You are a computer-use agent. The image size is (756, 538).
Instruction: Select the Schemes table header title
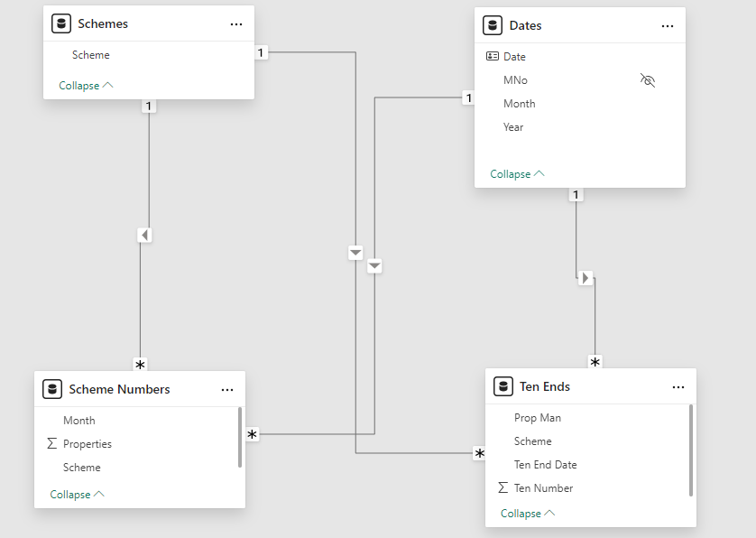(x=103, y=23)
